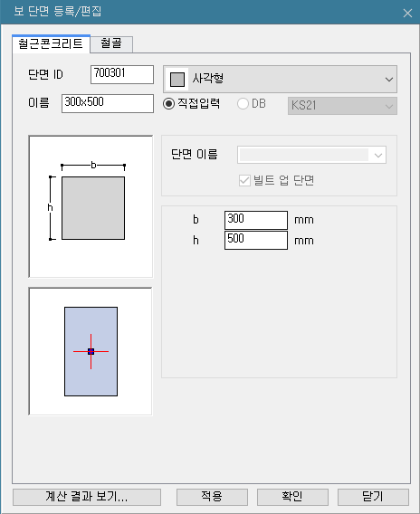Select the 직접입력 radio button
This screenshot has width=420, height=514.
tap(168, 104)
